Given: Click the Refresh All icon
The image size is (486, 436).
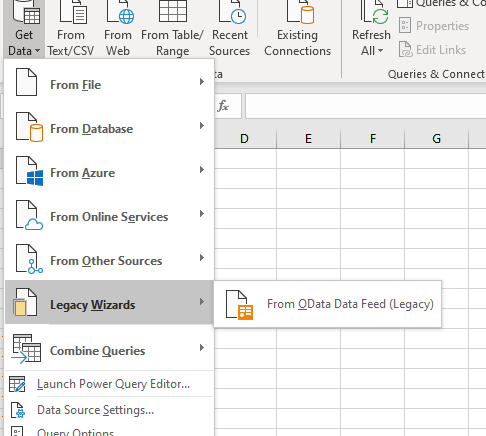Looking at the screenshot, I should point(374,12).
